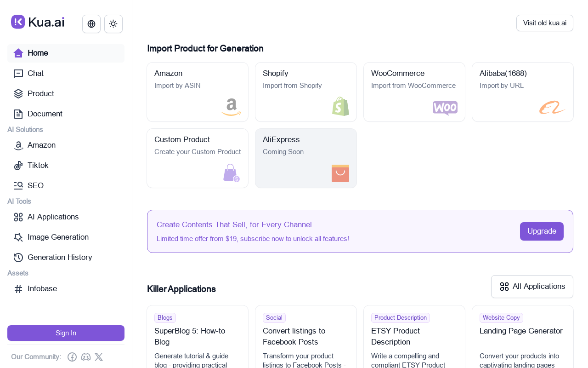Click the Visit old kua.ai button
The width and height of the screenshot is (588, 368).
[544, 23]
